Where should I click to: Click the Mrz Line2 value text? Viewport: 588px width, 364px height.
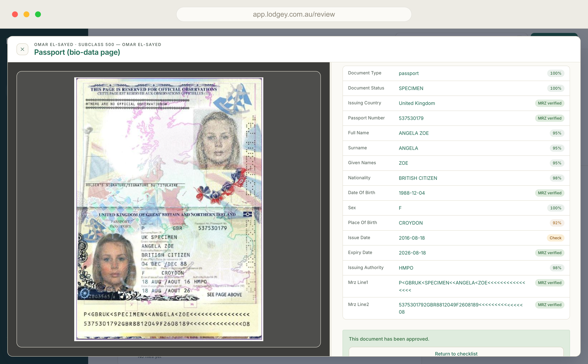[461, 308]
